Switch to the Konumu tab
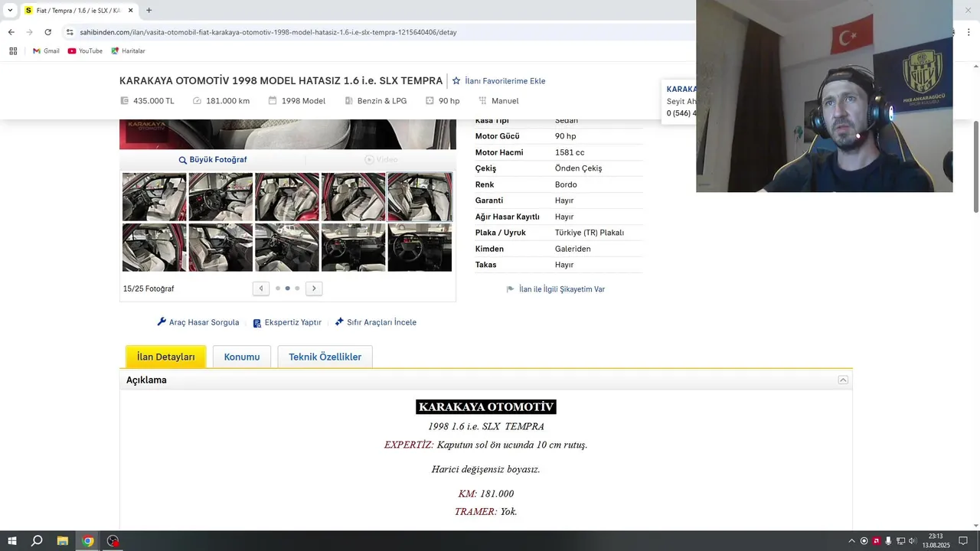The image size is (980, 551). click(242, 357)
